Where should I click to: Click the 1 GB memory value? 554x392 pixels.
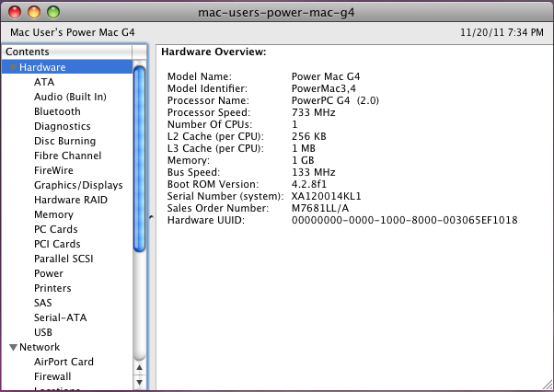[303, 160]
